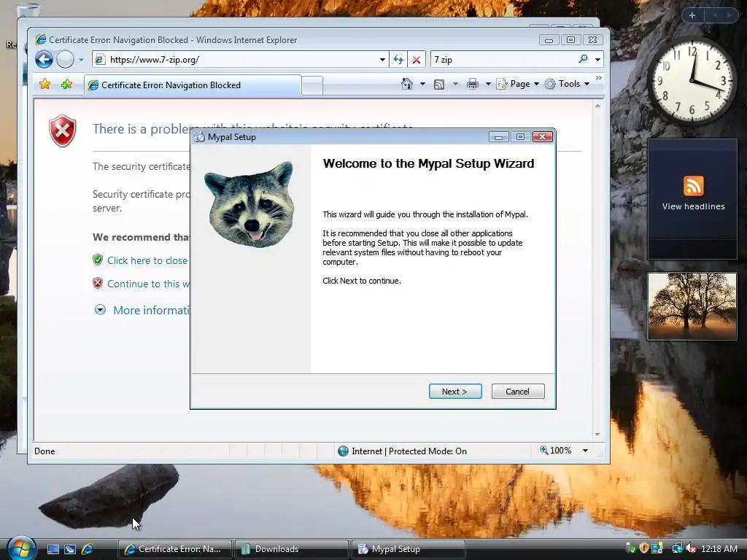This screenshot has width=747, height=560.
Task: Click the slideshow tree photo gadget
Action: 692,306
